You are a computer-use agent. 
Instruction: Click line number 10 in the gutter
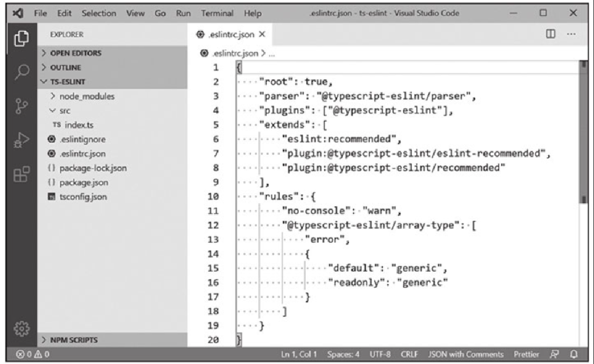213,196
